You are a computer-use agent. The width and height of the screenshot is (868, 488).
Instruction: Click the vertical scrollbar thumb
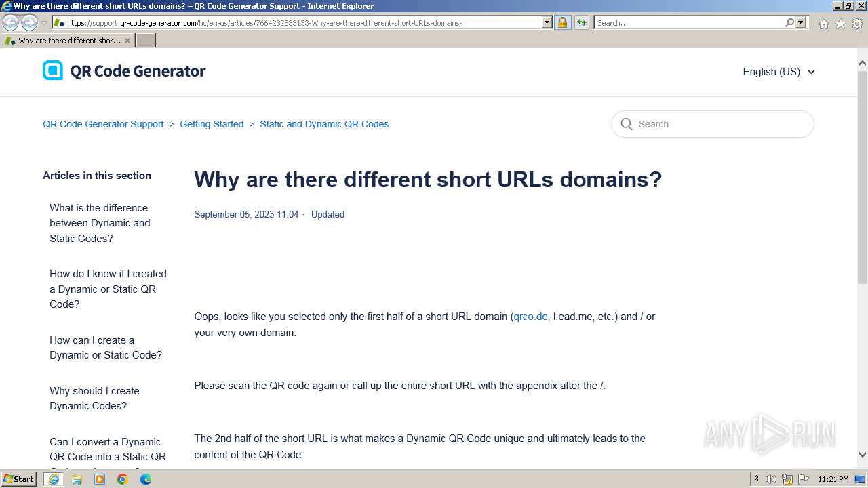point(863,176)
